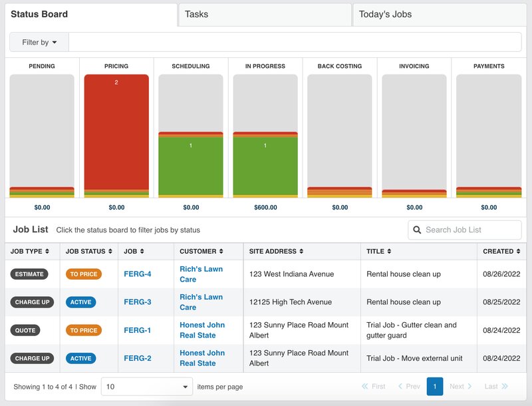Click Charge Up badge in FERG-2 row
This screenshot has height=406, width=532.
point(32,358)
